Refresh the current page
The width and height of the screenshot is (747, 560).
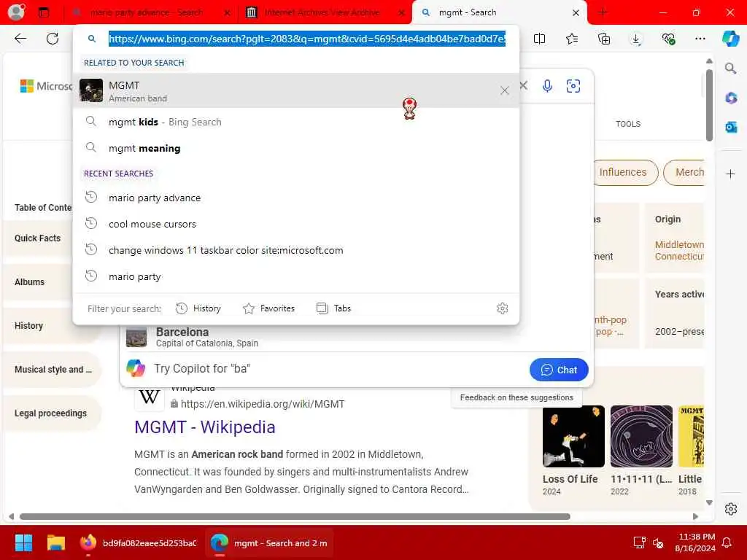pyautogui.click(x=53, y=39)
